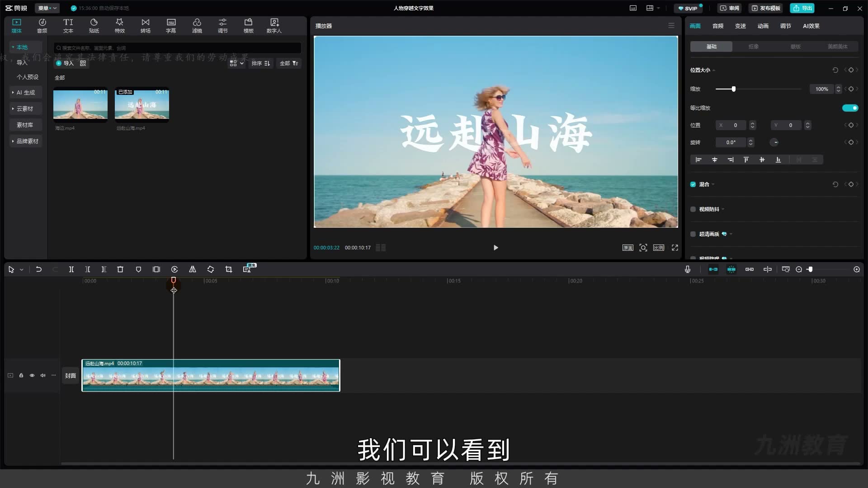
Task: Enable the 视频防抖 stabilization checkbox
Action: click(x=693, y=209)
